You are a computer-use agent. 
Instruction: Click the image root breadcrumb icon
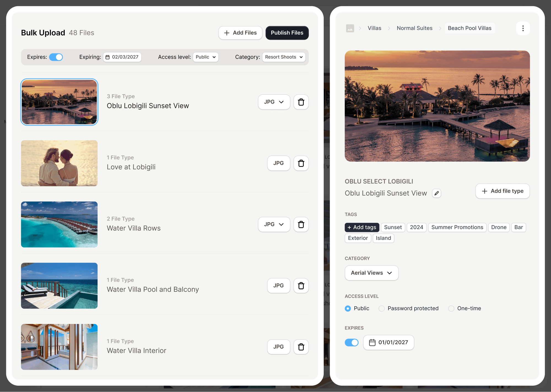(350, 28)
